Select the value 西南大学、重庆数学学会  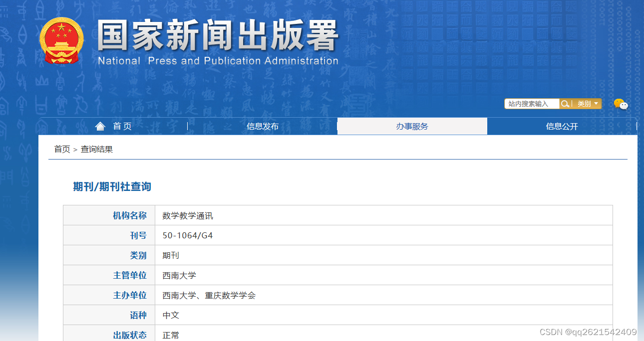[209, 295]
